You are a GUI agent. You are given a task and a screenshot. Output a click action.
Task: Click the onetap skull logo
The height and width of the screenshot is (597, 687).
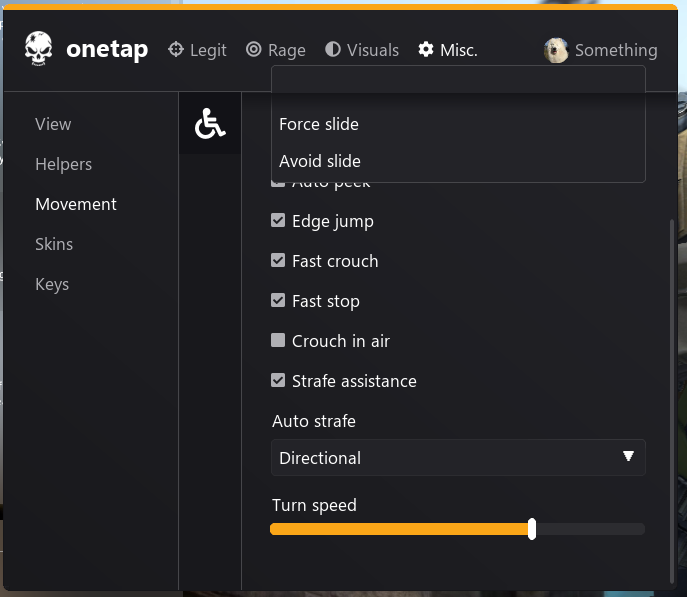point(39,49)
